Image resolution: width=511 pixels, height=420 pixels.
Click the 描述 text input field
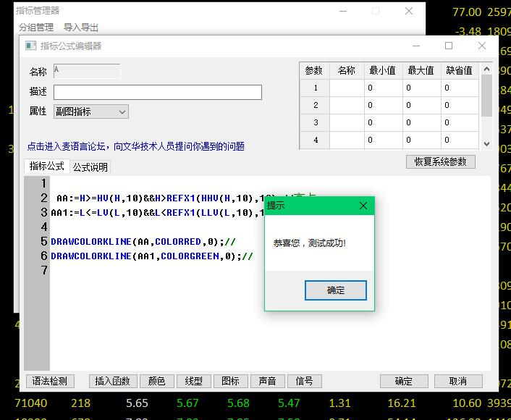coord(158,92)
